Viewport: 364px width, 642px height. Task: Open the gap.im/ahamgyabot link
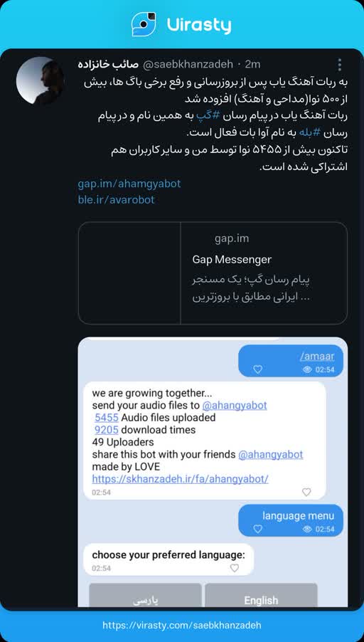tap(129, 184)
